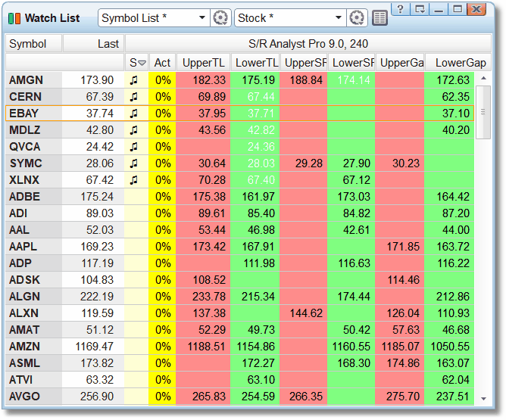Image resolution: width=506 pixels, height=420 pixels.
Task: Click the Last column header
Action: pos(94,44)
